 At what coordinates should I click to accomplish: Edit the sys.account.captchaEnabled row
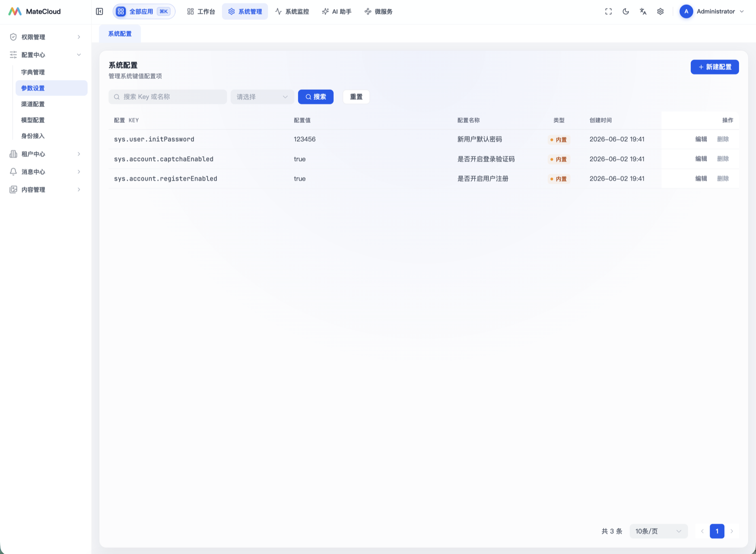[x=701, y=159]
